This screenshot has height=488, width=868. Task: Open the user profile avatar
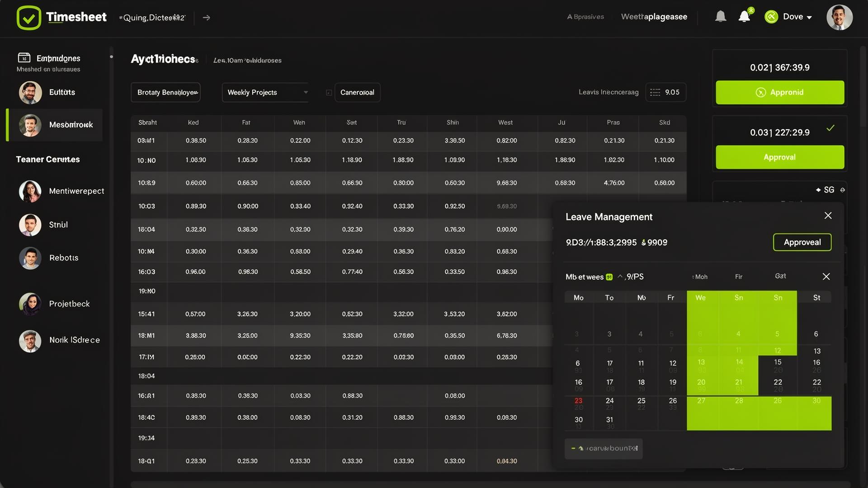pyautogui.click(x=840, y=18)
